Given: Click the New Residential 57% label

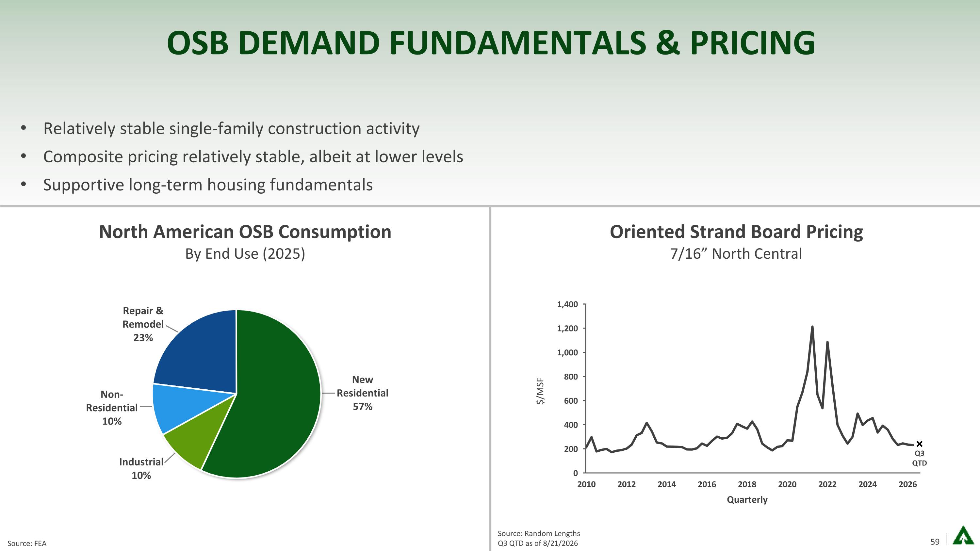Looking at the screenshot, I should click(363, 393).
